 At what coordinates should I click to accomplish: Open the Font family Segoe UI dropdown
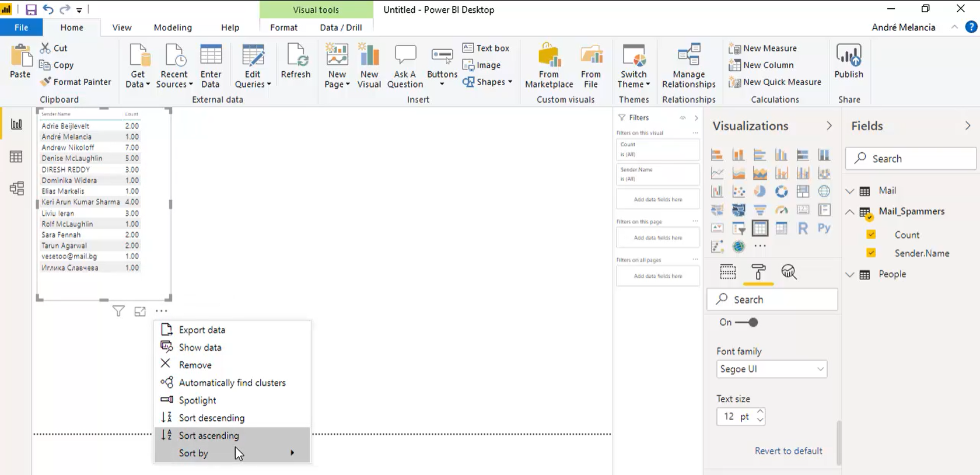click(x=772, y=369)
